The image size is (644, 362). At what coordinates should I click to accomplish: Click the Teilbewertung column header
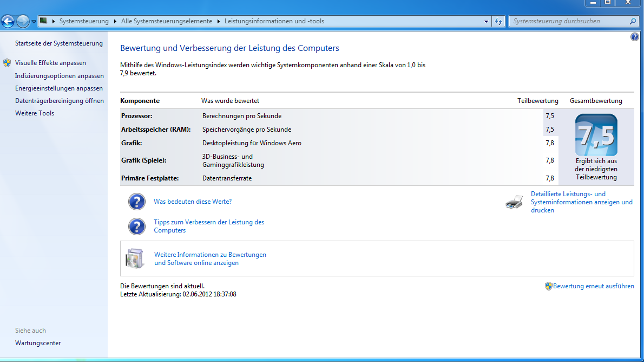click(x=537, y=101)
